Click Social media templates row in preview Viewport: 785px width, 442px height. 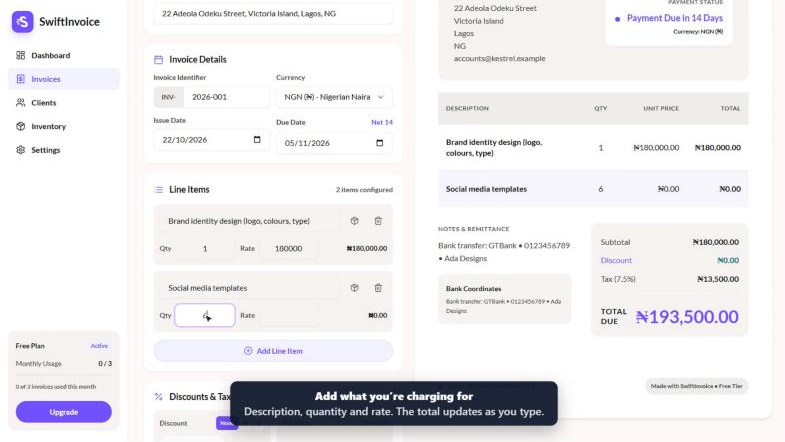tap(593, 189)
